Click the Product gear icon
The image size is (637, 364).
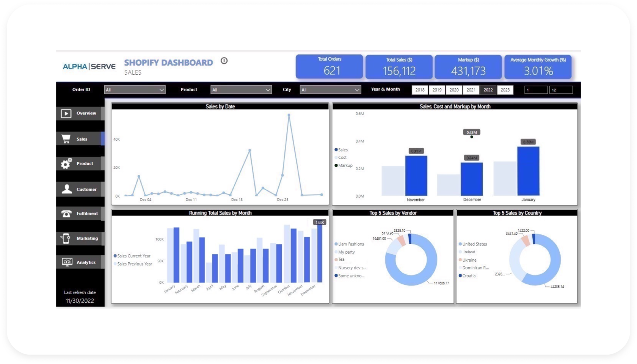coord(66,163)
